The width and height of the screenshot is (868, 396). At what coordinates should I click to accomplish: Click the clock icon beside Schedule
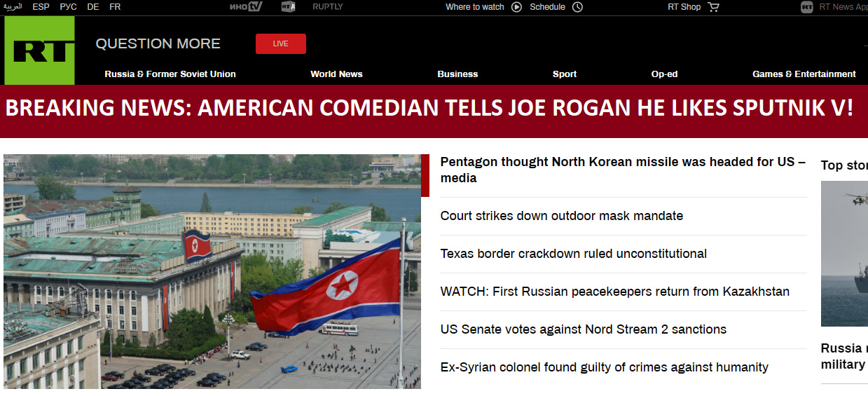coord(577,7)
